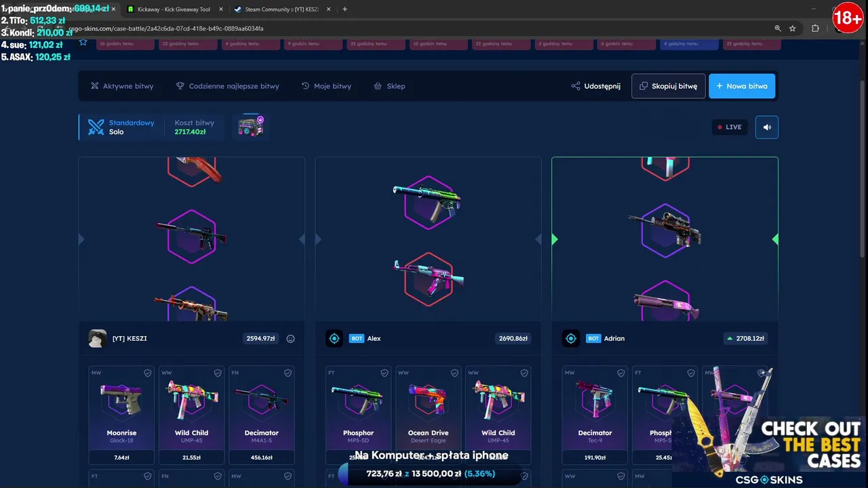Open the '22 godziny temu' battle chip
The height and width of the screenshot is (488, 868).
pos(501,44)
